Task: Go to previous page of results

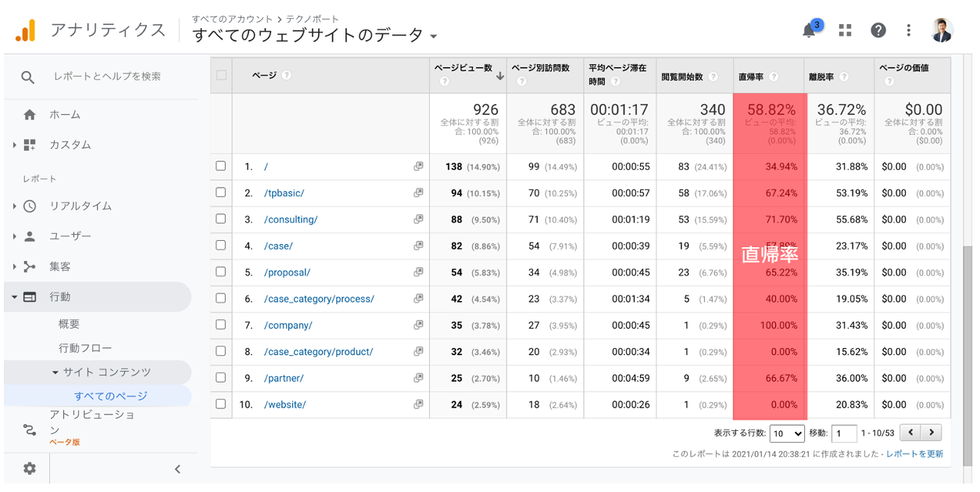Action: point(910,433)
